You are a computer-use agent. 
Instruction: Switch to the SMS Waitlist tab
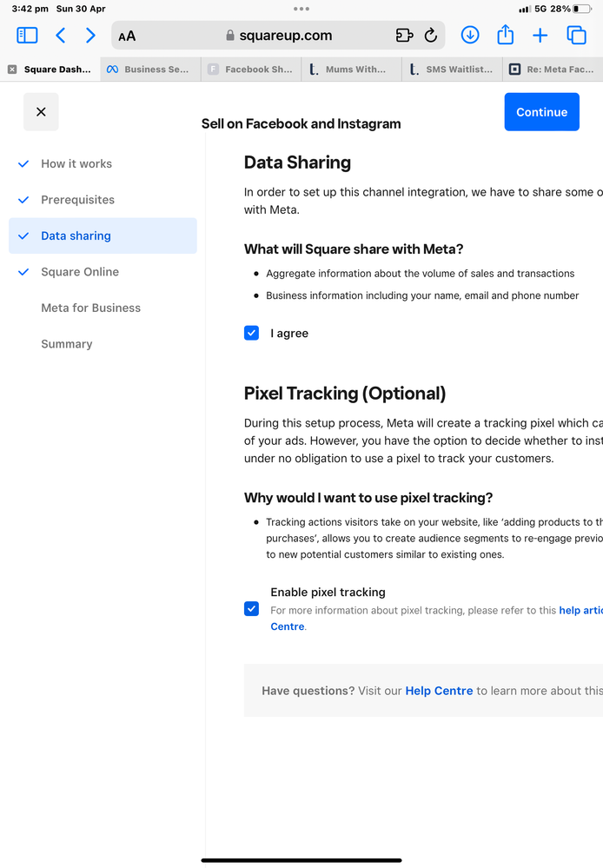pos(452,70)
